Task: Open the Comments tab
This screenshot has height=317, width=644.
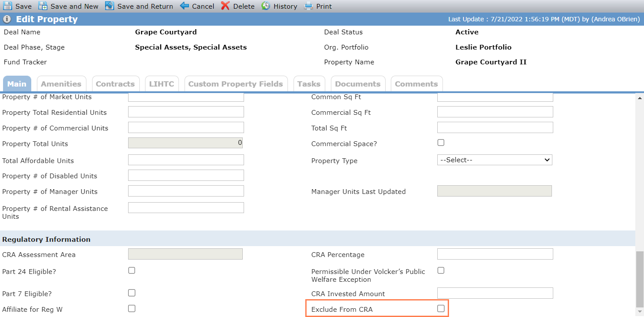Action: (416, 84)
